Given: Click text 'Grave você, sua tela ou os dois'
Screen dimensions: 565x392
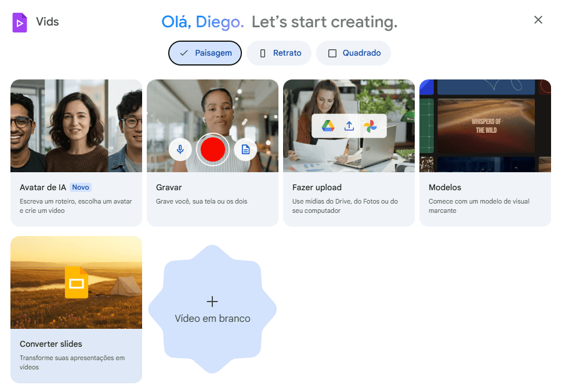Looking at the screenshot, I should pyautogui.click(x=201, y=201).
